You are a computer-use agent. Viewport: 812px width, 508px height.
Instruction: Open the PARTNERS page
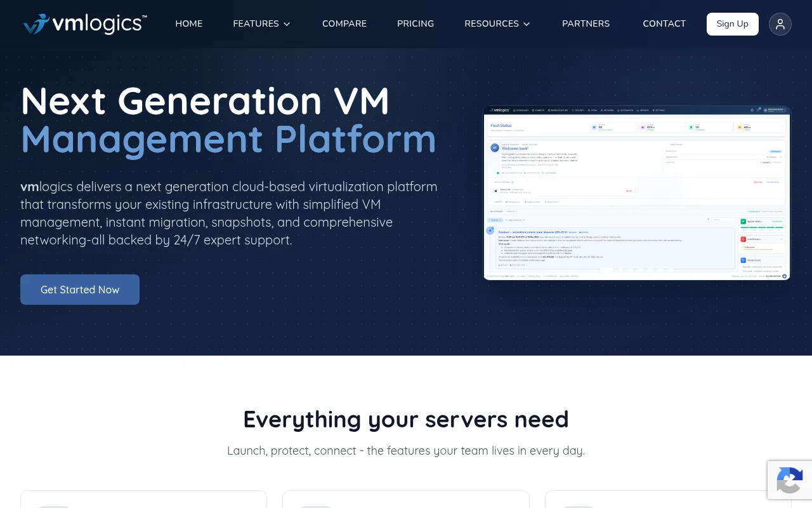pyautogui.click(x=586, y=24)
